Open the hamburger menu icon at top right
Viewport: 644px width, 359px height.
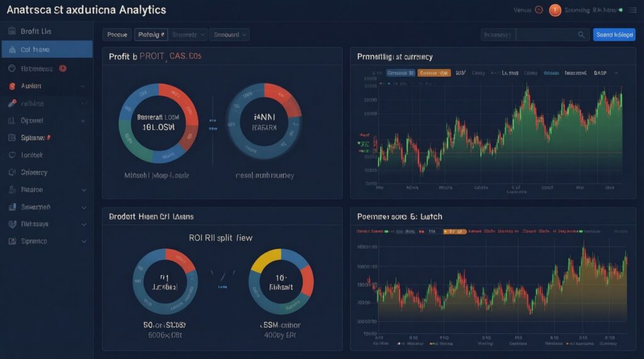tap(633, 10)
